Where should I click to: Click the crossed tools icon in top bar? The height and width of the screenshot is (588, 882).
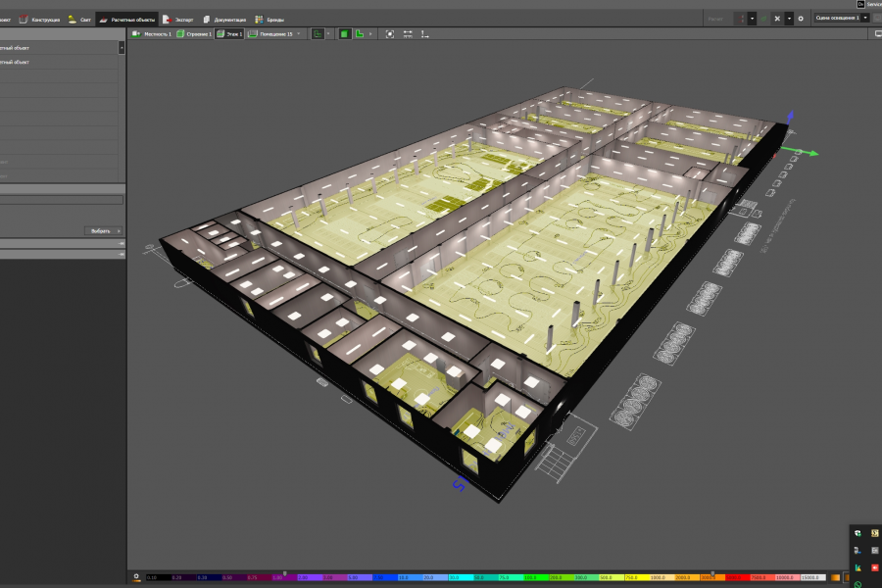tap(777, 19)
